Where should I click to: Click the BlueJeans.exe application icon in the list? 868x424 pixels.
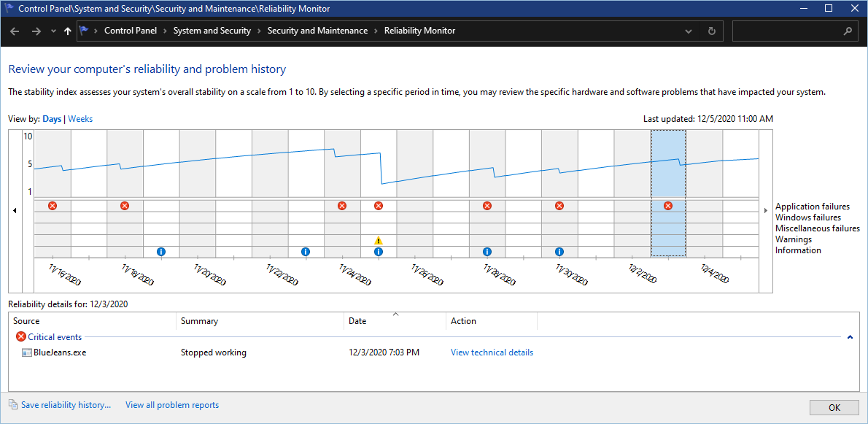[x=27, y=352]
